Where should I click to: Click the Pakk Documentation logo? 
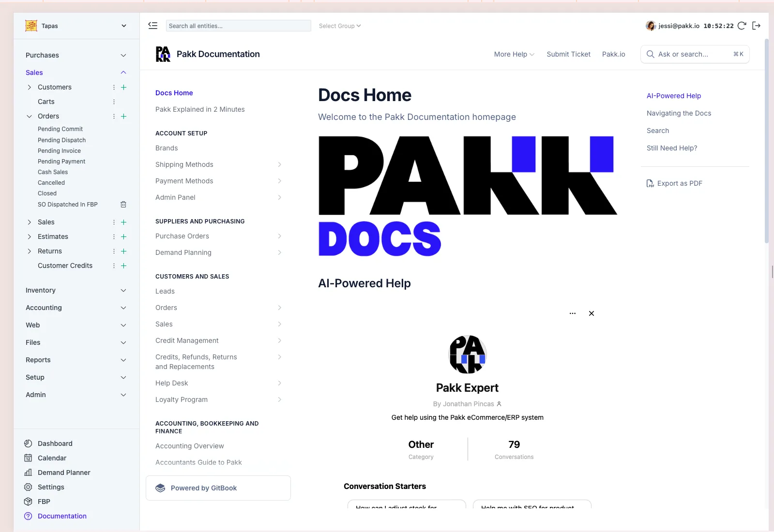click(163, 54)
